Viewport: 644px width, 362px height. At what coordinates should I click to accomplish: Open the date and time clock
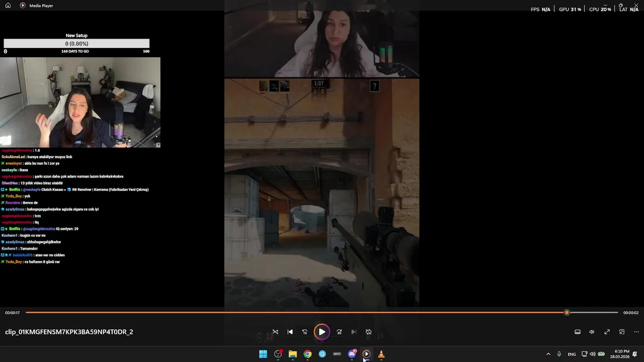tap(620, 354)
